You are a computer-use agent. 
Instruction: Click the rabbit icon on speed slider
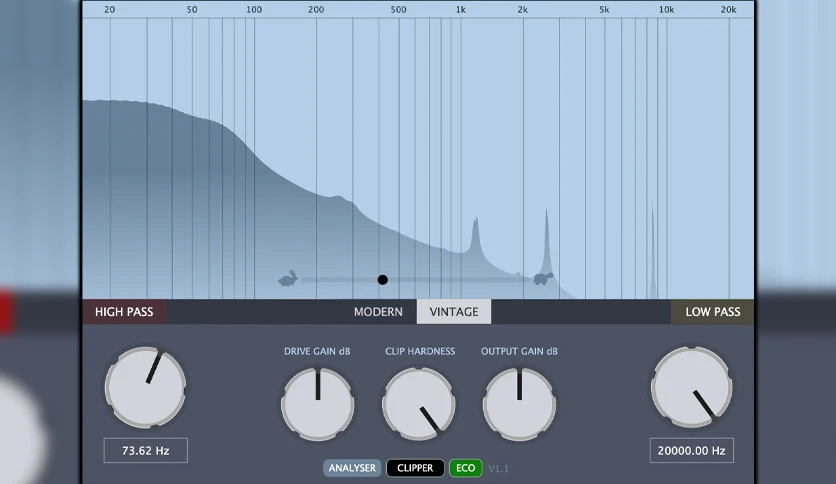click(288, 278)
